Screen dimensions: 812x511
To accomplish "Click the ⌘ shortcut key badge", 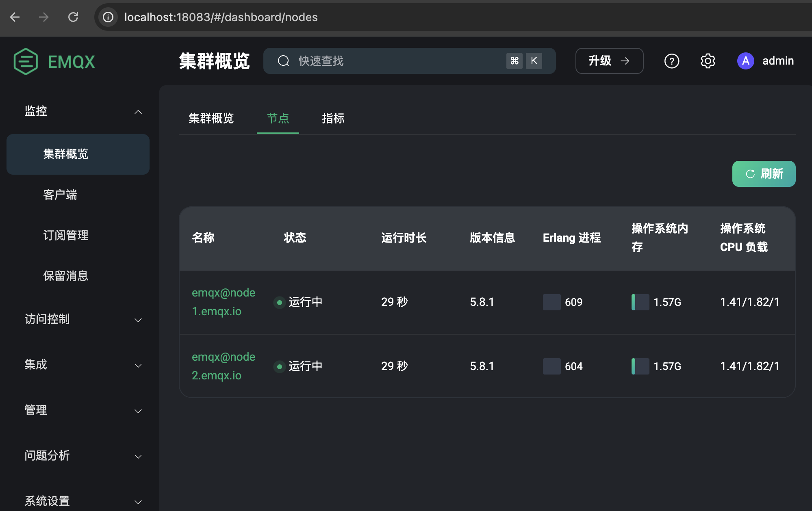I will coord(515,61).
